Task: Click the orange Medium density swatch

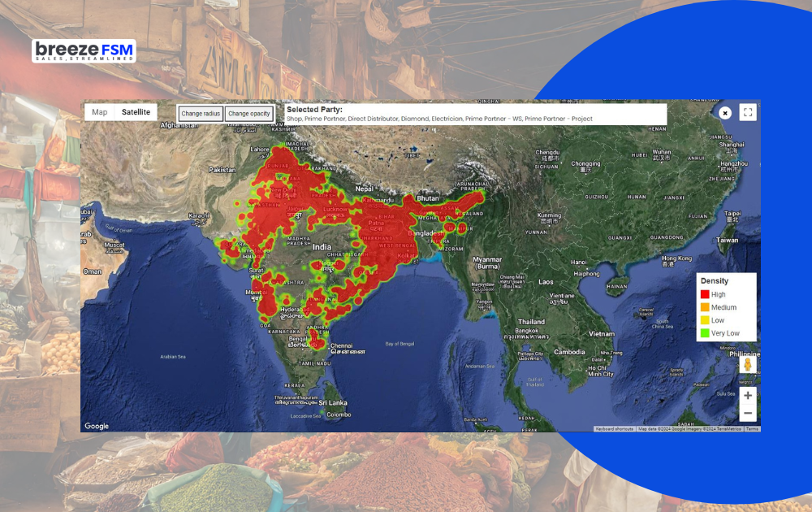Action: [705, 307]
